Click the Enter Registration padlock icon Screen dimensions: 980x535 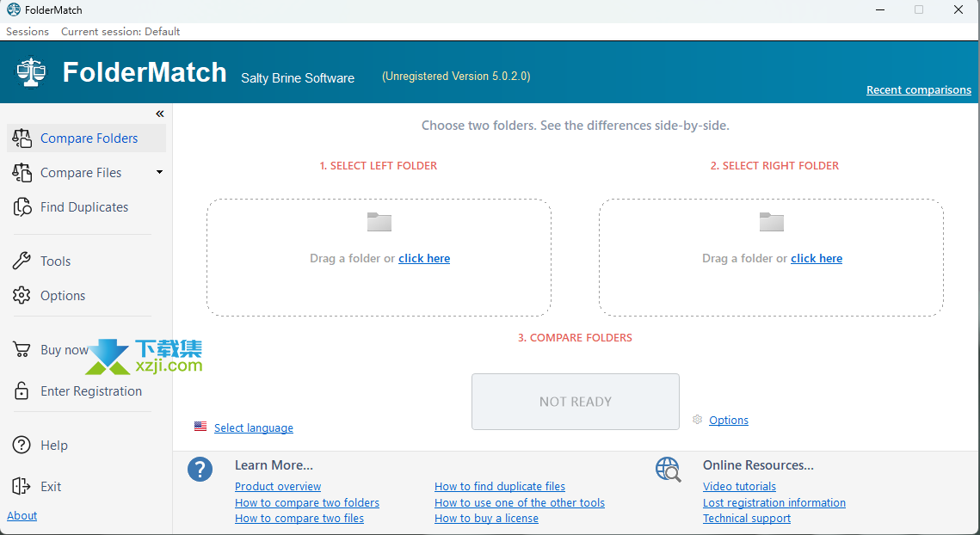(x=22, y=390)
